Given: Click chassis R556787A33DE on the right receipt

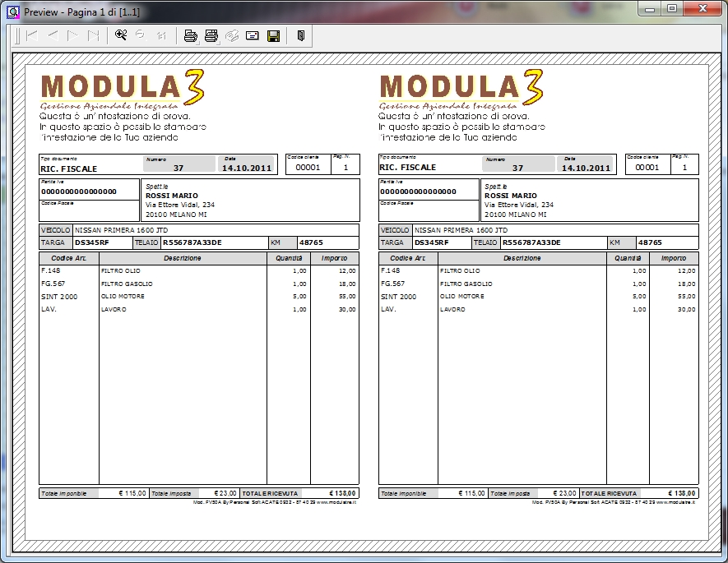Looking at the screenshot, I should coord(531,242).
